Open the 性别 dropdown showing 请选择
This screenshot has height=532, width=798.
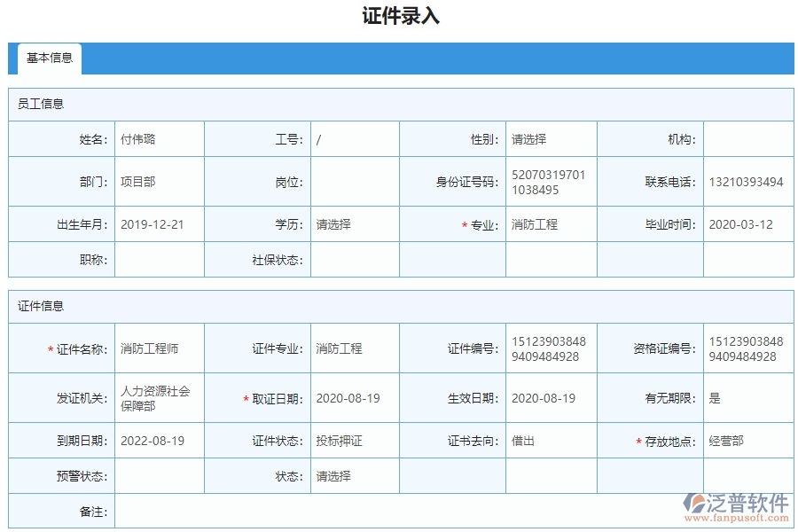(550, 138)
